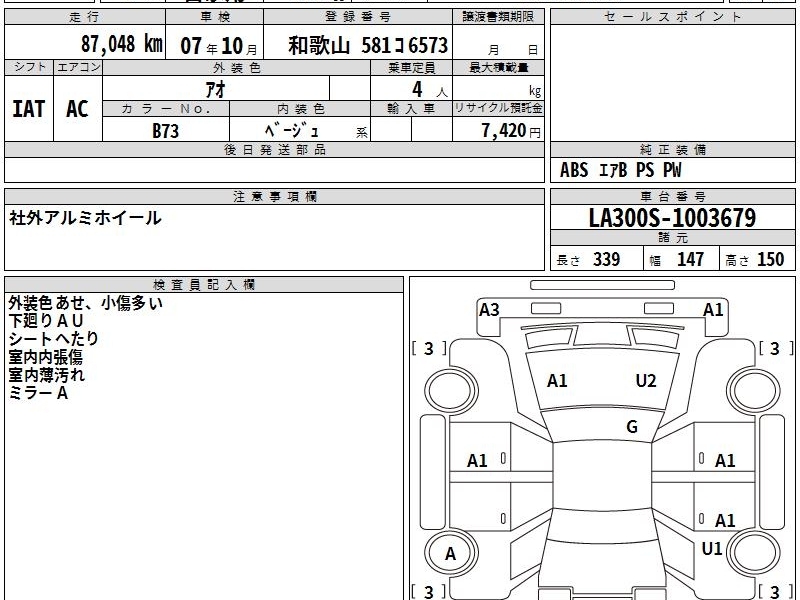
Task: Click the wheel marked A on diagram
Action: point(450,553)
